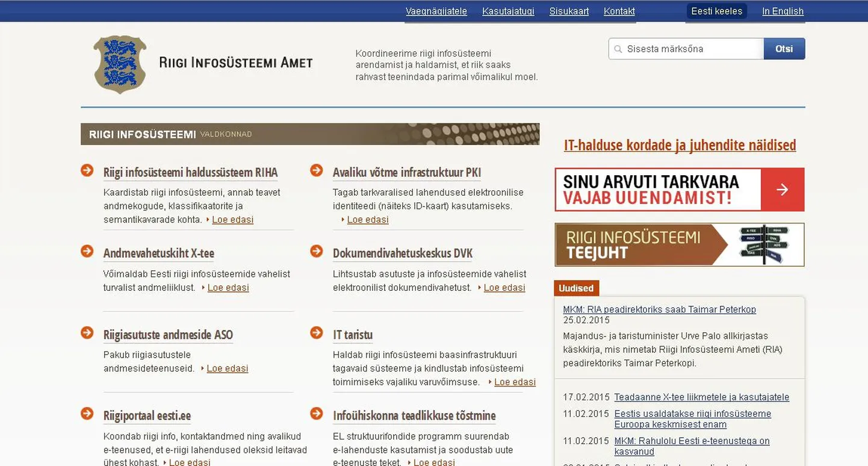Screen dimensions: 868x466
Task: Click Loe edasi under PKI description
Action: pos(368,220)
